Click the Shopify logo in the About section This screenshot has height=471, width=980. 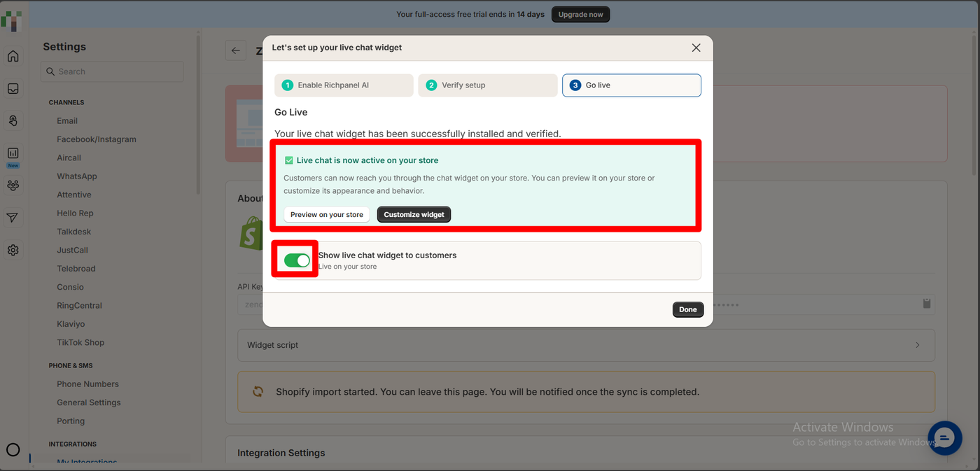point(251,233)
